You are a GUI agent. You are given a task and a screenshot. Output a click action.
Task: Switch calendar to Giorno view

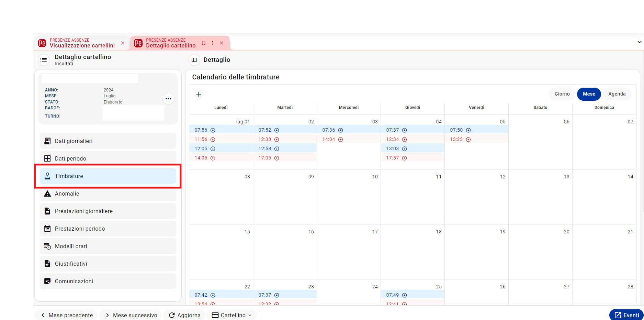coord(562,94)
